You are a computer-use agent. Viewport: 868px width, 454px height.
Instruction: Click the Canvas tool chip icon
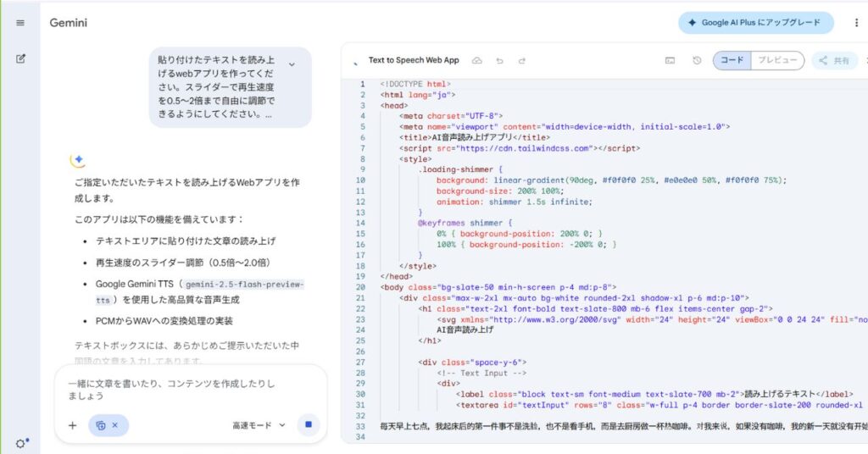[101, 425]
